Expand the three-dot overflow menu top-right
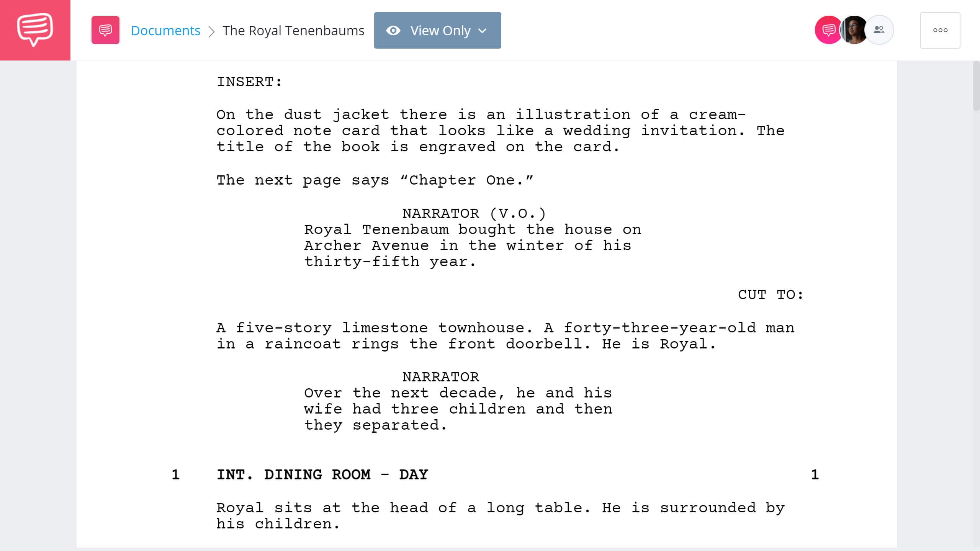The image size is (980, 551). tap(940, 30)
